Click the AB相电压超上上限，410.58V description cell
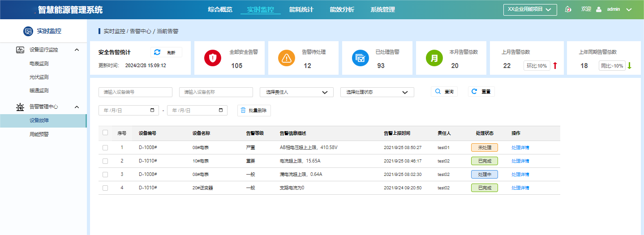Screen dimensions: 644x235 pos(309,148)
